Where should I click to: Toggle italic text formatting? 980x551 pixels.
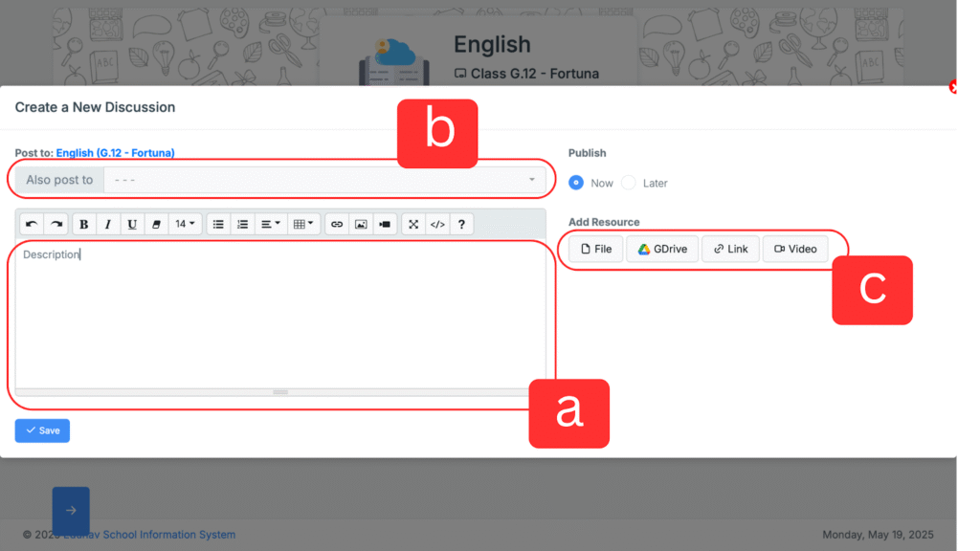click(108, 224)
